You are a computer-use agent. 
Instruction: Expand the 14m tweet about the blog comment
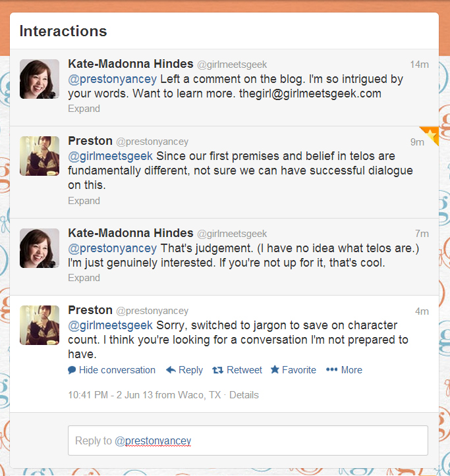tap(84, 109)
